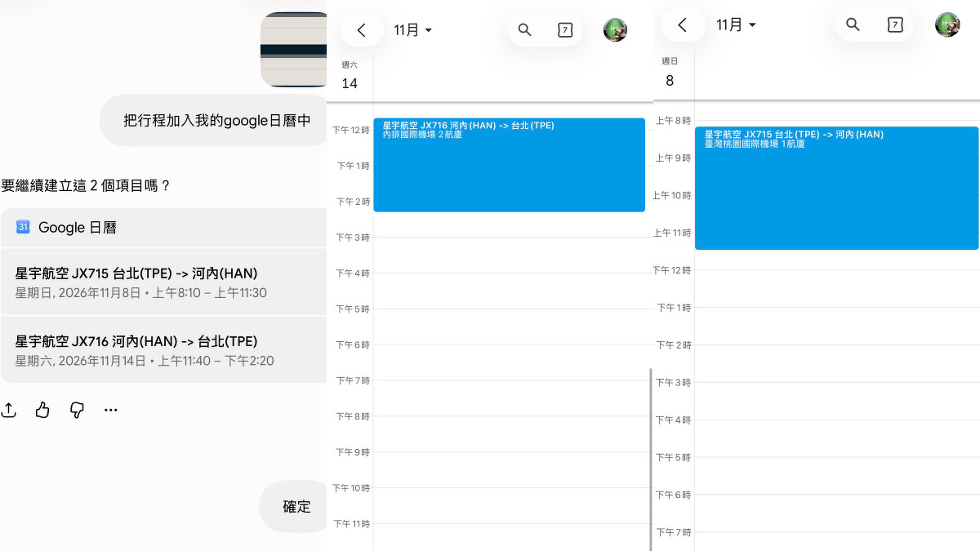Open profile avatar in the 週六 14 calendar

tap(615, 30)
